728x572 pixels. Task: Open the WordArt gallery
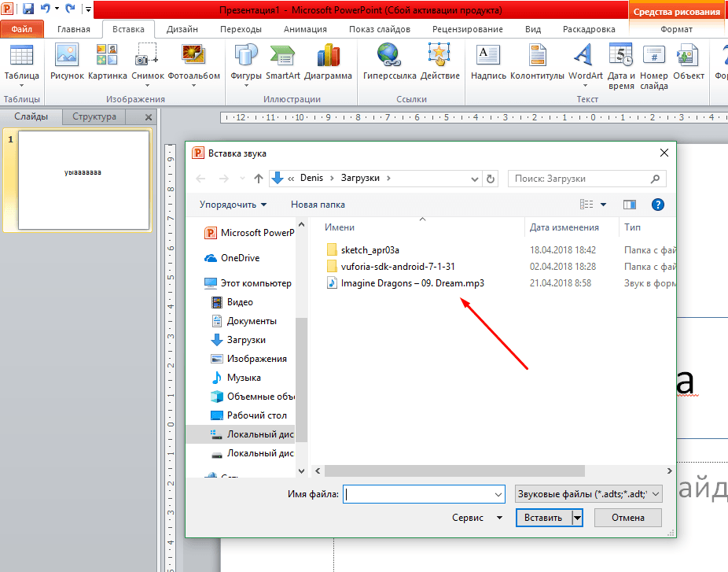(585, 65)
